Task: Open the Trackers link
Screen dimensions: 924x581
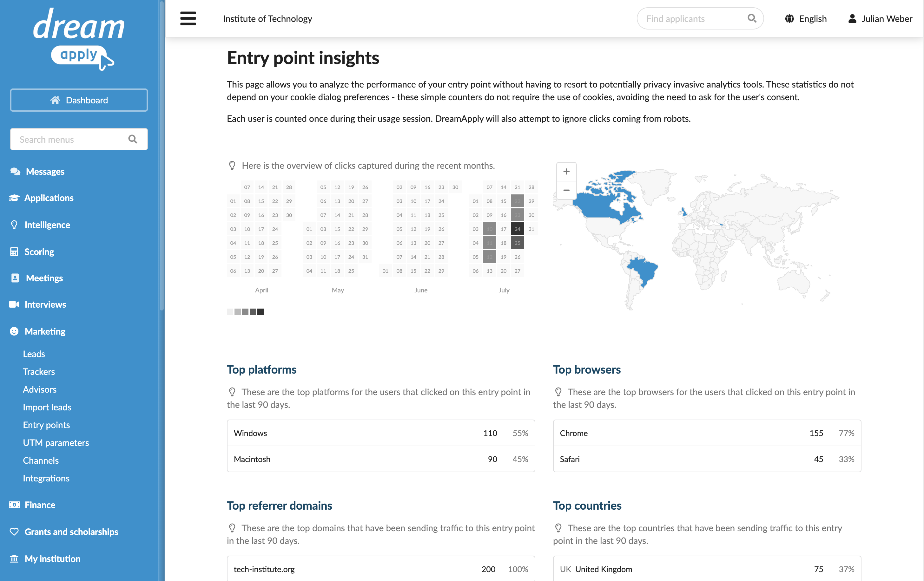Action: [39, 371]
